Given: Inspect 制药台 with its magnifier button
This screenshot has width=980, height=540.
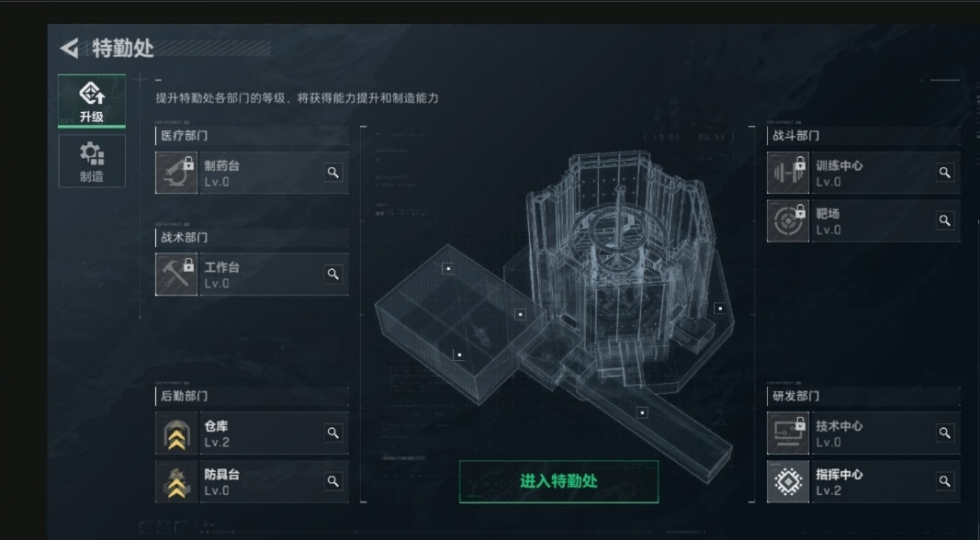Looking at the screenshot, I should (333, 173).
